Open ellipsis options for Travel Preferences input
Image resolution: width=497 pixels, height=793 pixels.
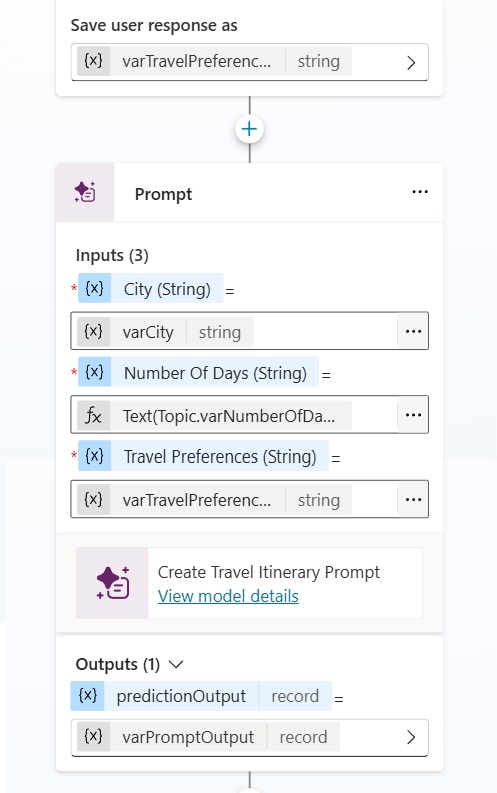(413, 500)
